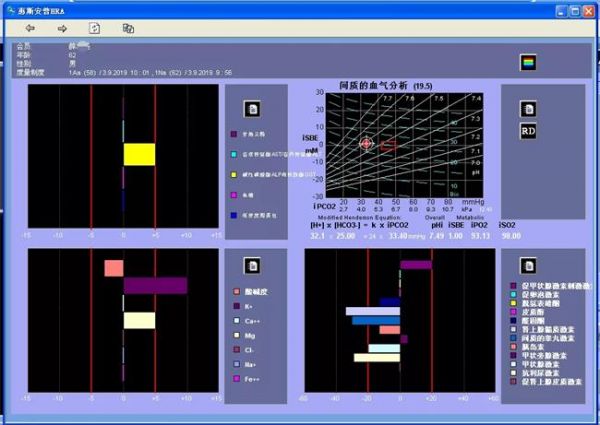Toggle the Fe++ legend checkbox
This screenshot has width=600, height=425.
click(x=236, y=380)
